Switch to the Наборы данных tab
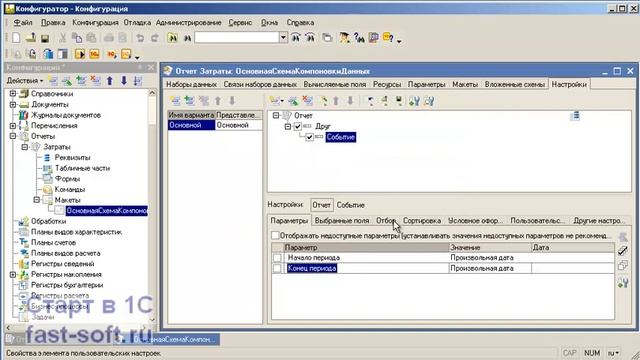 [x=191, y=84]
